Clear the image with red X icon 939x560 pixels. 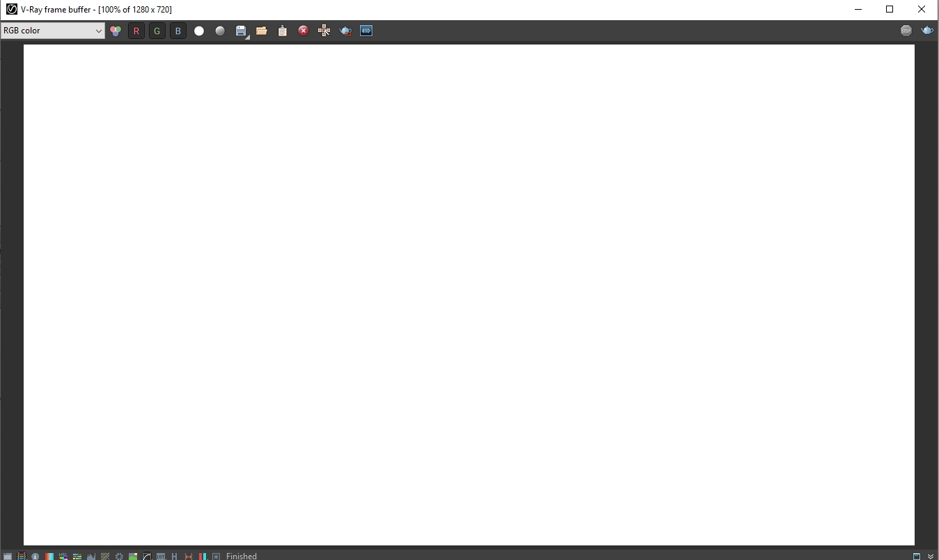tap(303, 31)
